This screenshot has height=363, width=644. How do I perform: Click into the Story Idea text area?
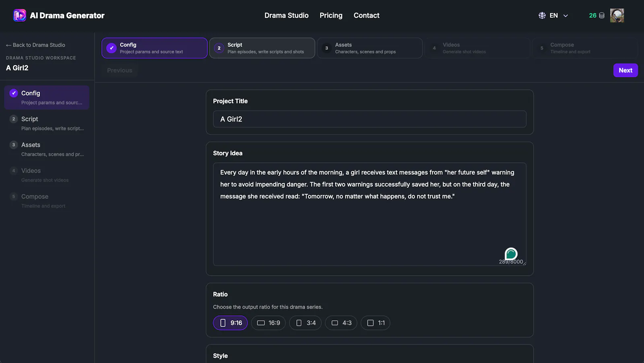369,214
